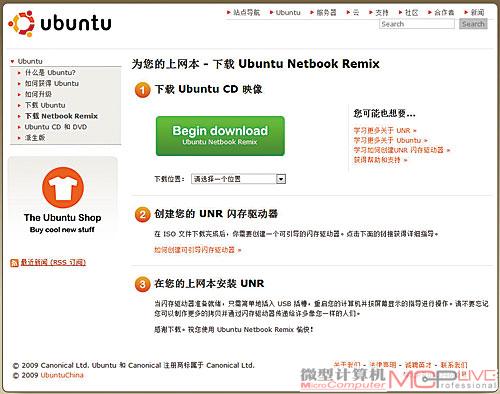The image size is (500, 394).
Task: Open the 学习更多关于 Ubuntu link
Action: (390, 140)
